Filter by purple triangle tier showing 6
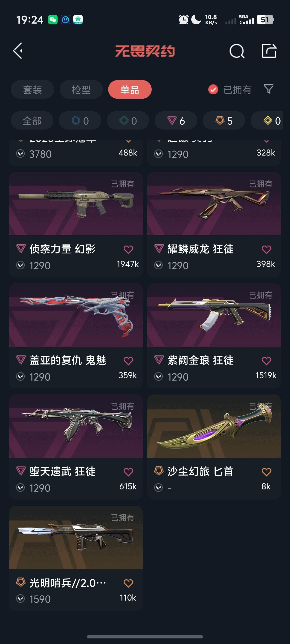290x644 pixels. tap(176, 121)
